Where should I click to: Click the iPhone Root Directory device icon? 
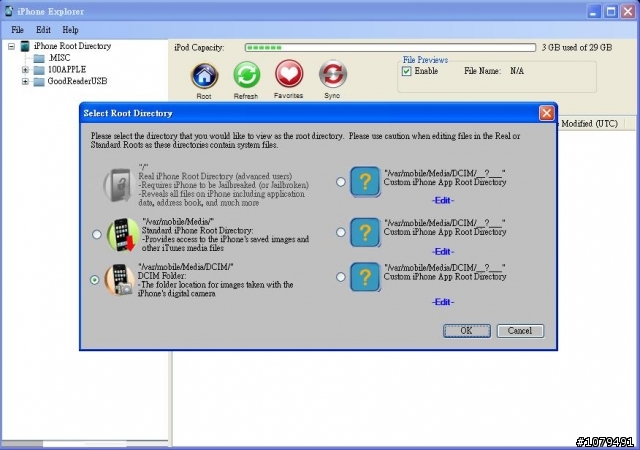point(25,46)
